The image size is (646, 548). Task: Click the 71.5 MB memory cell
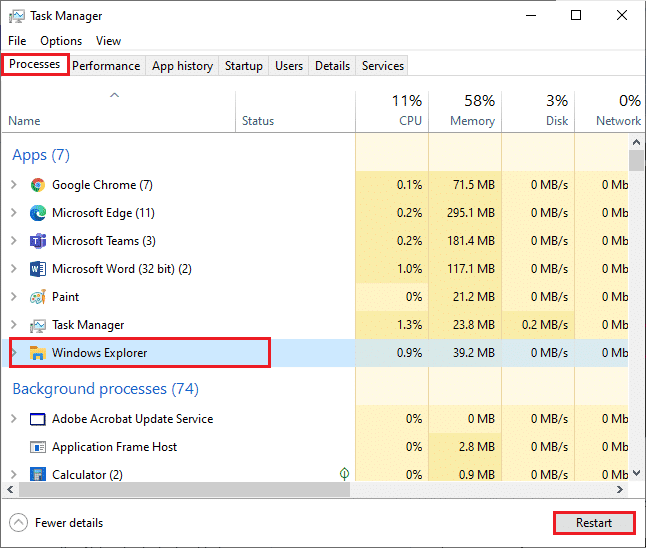pos(465,185)
